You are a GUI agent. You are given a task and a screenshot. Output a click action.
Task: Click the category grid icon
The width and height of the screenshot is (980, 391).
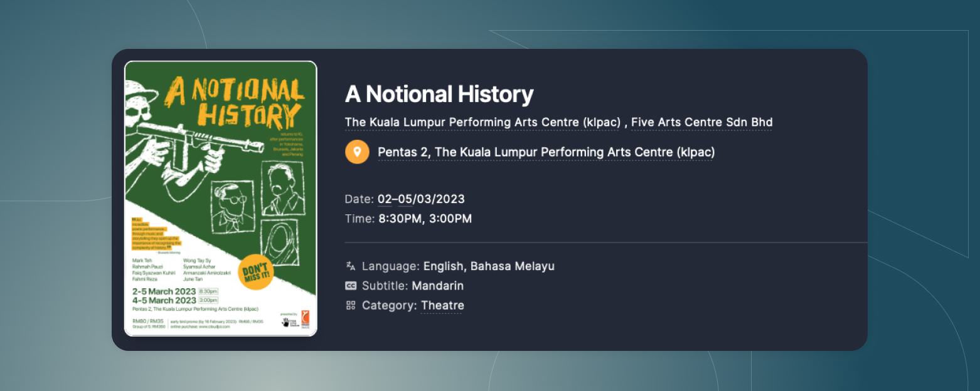351,306
